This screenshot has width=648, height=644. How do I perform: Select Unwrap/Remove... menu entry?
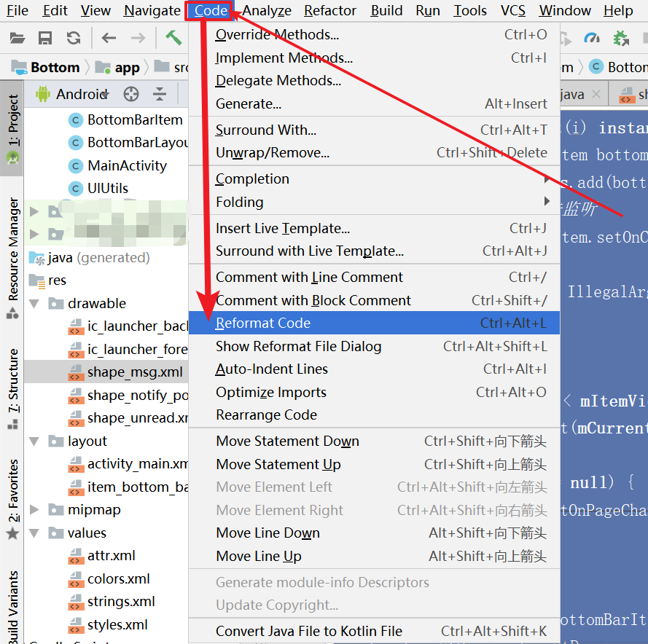point(375,153)
